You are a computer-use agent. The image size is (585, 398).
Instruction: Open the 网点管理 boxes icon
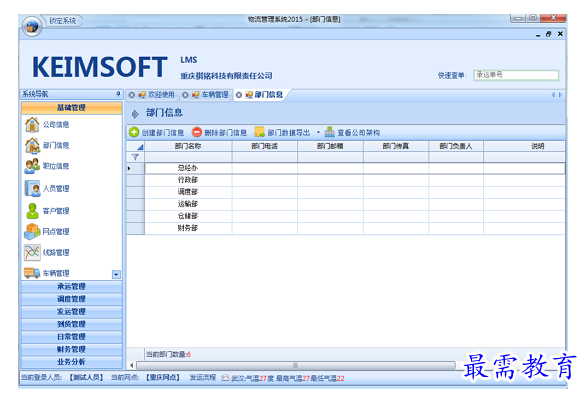[x=32, y=231]
